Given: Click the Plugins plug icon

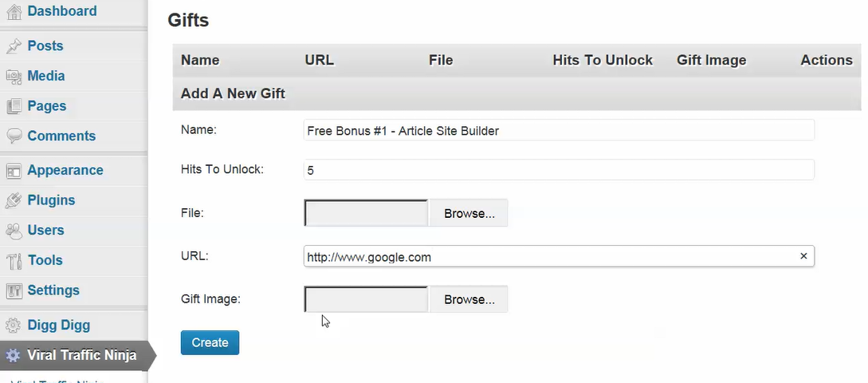Looking at the screenshot, I should pos(13,201).
